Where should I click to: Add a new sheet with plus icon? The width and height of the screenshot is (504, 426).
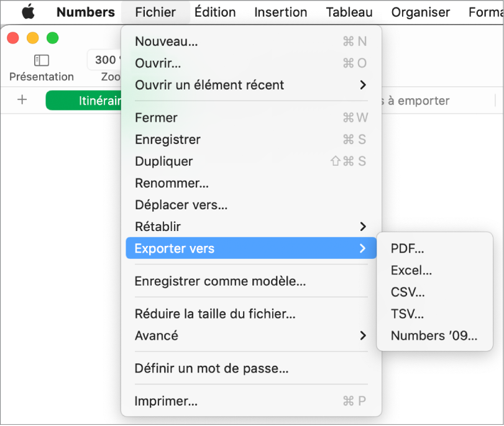click(22, 100)
